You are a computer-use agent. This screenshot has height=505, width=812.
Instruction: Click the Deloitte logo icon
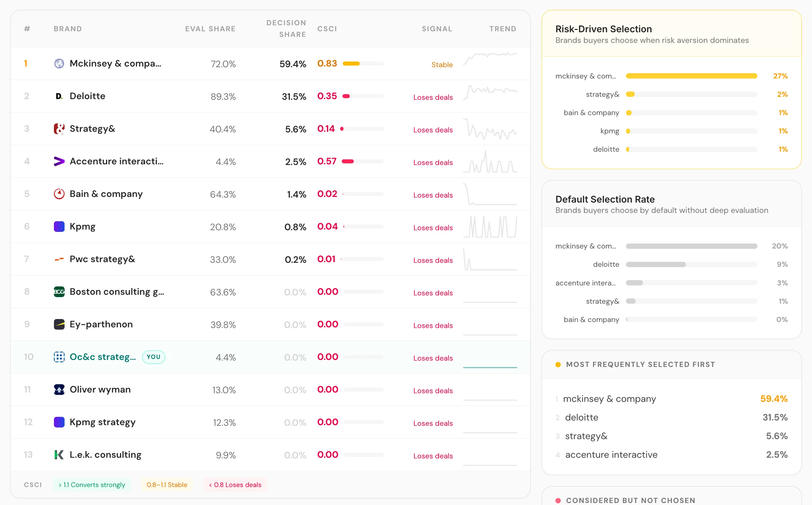point(59,96)
